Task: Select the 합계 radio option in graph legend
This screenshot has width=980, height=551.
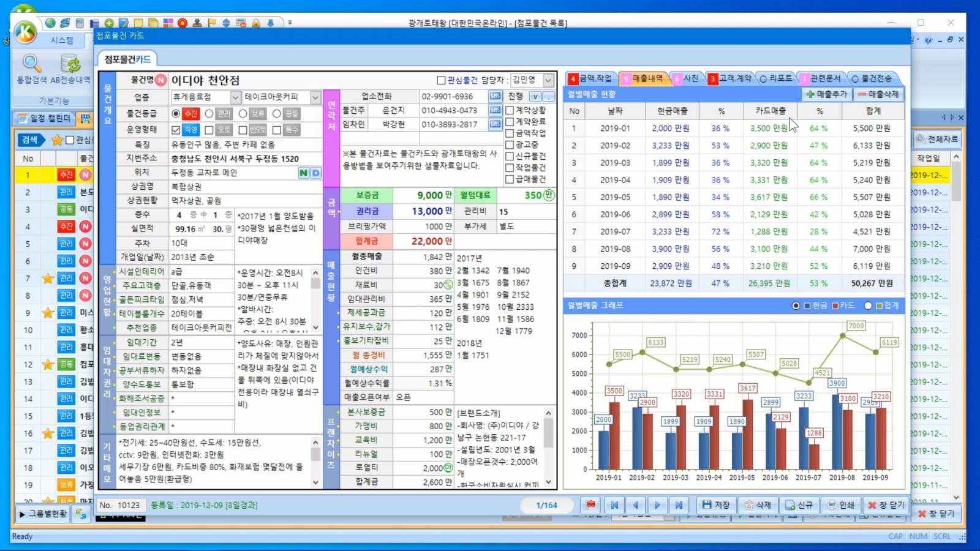Action: click(x=868, y=305)
